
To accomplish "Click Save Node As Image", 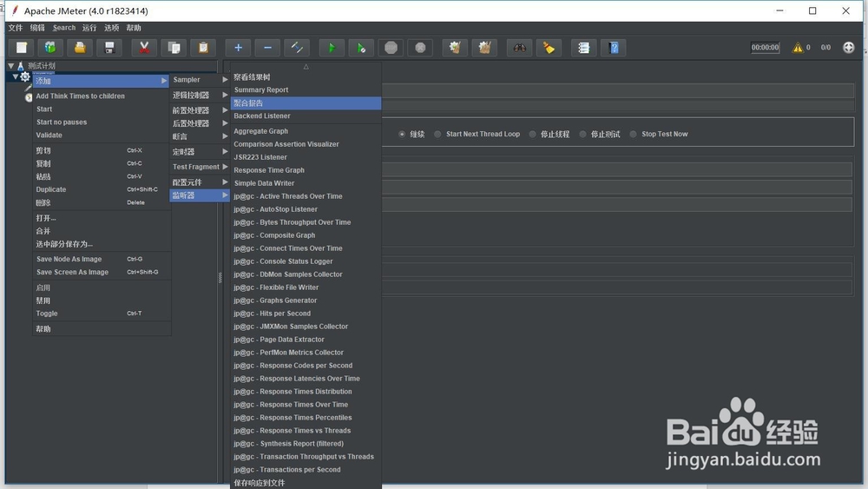I will pos(102,259).
